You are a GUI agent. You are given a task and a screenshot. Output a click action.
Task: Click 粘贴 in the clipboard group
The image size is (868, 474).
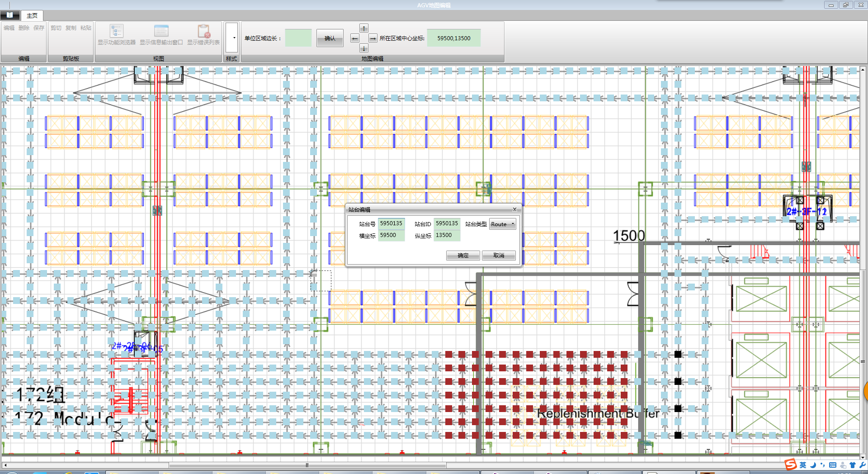(86, 28)
